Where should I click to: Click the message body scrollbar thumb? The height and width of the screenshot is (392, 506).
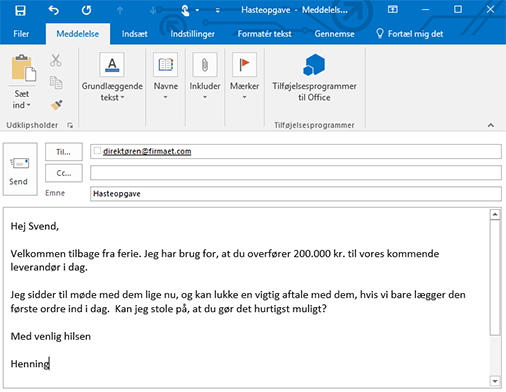495,277
